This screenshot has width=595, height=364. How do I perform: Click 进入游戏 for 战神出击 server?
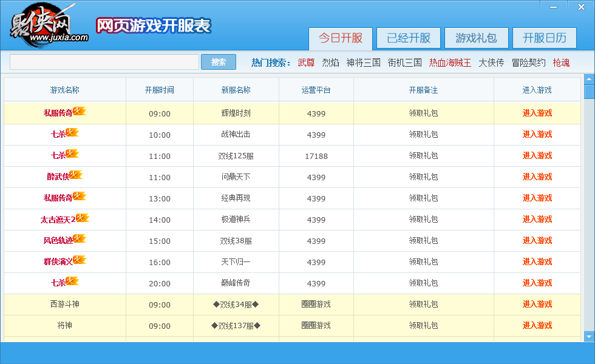[537, 134]
